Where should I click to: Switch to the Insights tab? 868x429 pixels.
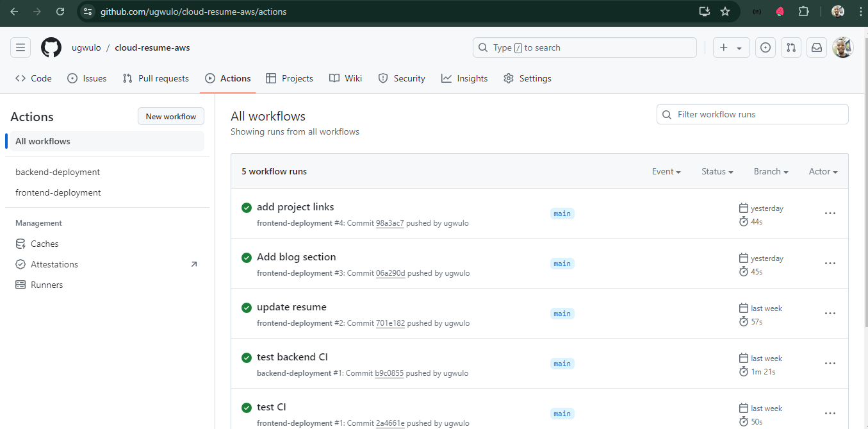[464, 78]
